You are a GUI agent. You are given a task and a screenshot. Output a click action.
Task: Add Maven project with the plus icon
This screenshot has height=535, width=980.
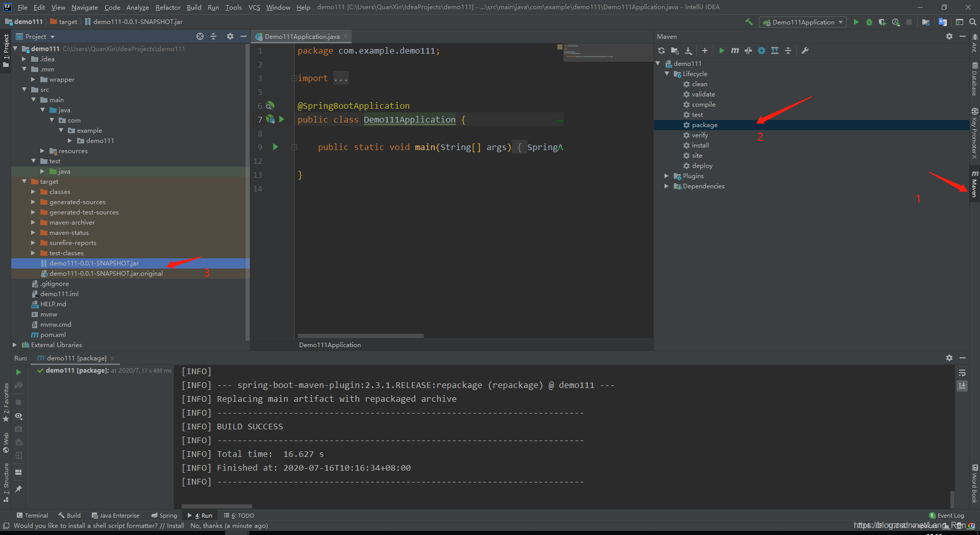click(x=705, y=51)
